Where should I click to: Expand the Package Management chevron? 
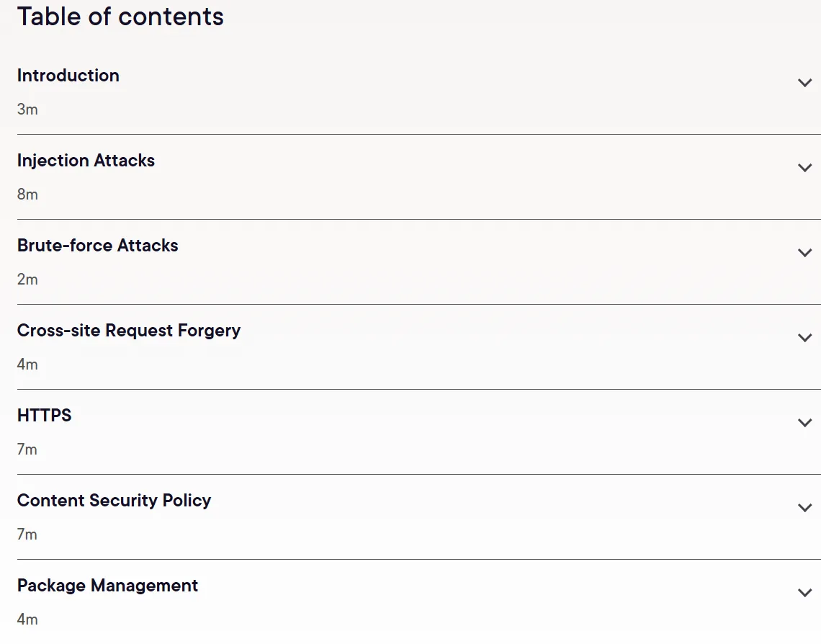click(804, 593)
